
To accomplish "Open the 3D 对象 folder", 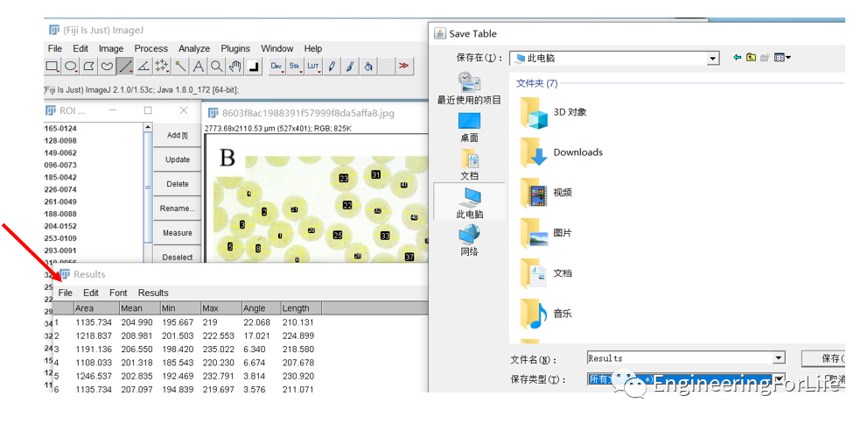I will coord(554,112).
